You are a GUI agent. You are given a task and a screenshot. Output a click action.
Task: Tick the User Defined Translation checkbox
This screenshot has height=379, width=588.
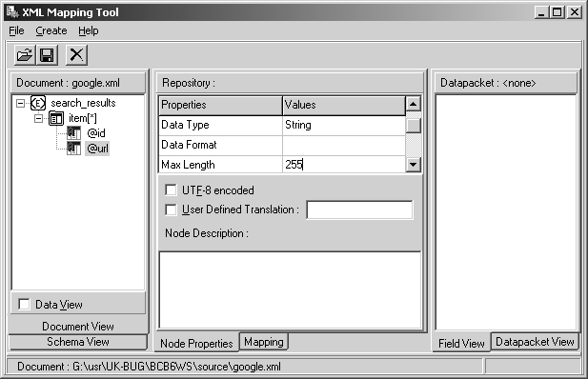pyautogui.click(x=171, y=209)
